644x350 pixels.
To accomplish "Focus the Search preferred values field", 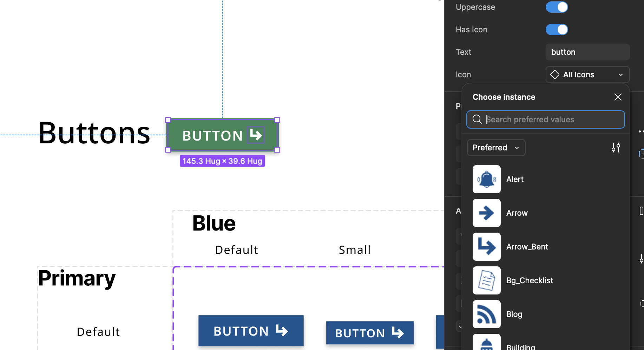I will point(545,119).
